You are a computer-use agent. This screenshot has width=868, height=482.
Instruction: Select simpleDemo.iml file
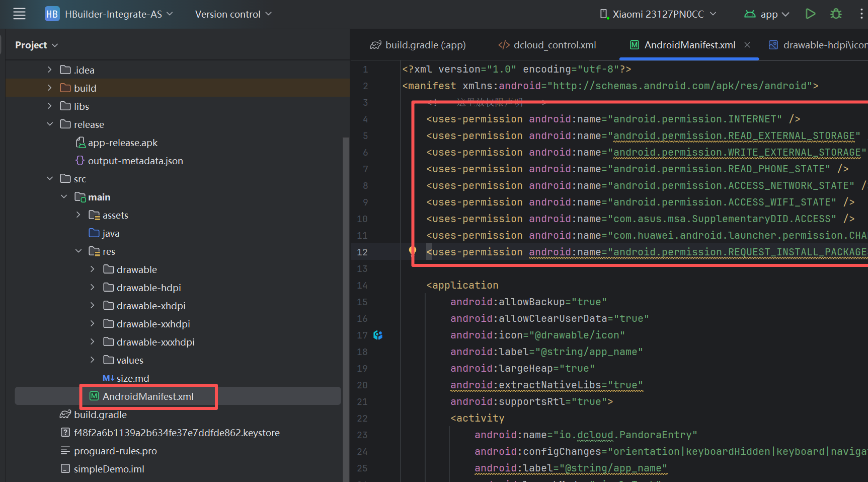click(109, 469)
